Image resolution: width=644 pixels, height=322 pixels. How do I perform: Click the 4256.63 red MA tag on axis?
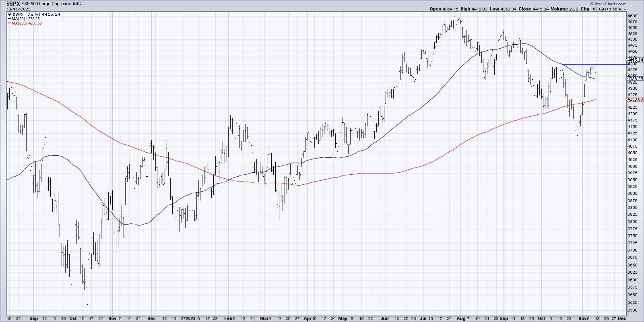point(634,99)
